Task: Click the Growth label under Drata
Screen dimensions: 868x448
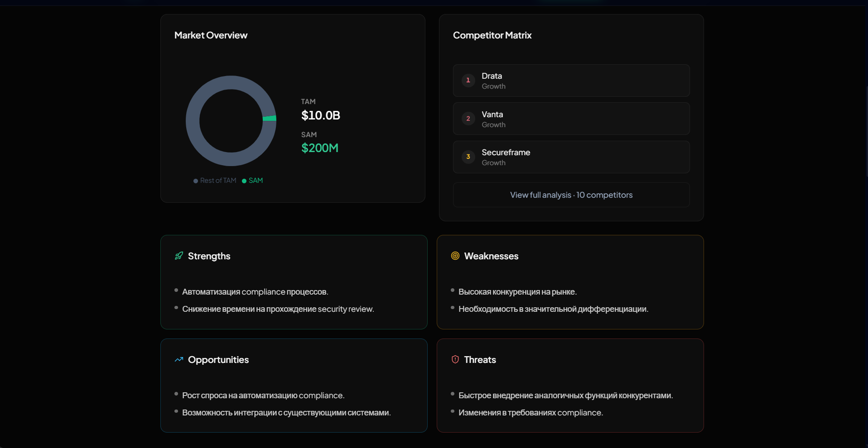Action: pyautogui.click(x=493, y=86)
